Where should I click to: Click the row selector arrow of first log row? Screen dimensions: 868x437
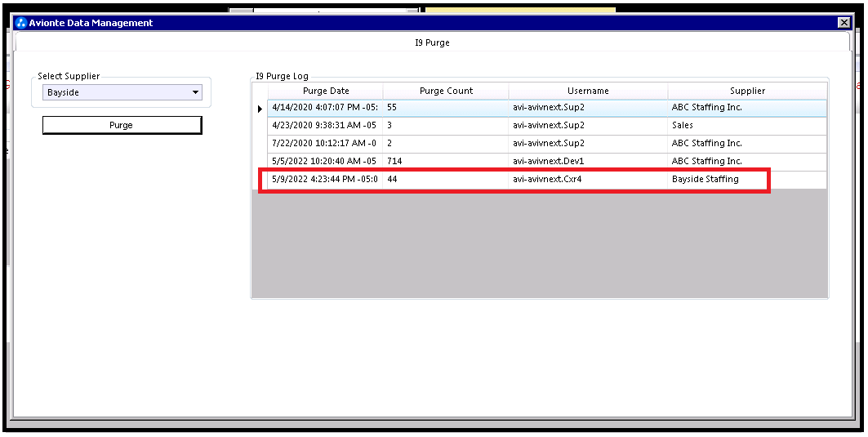click(260, 109)
